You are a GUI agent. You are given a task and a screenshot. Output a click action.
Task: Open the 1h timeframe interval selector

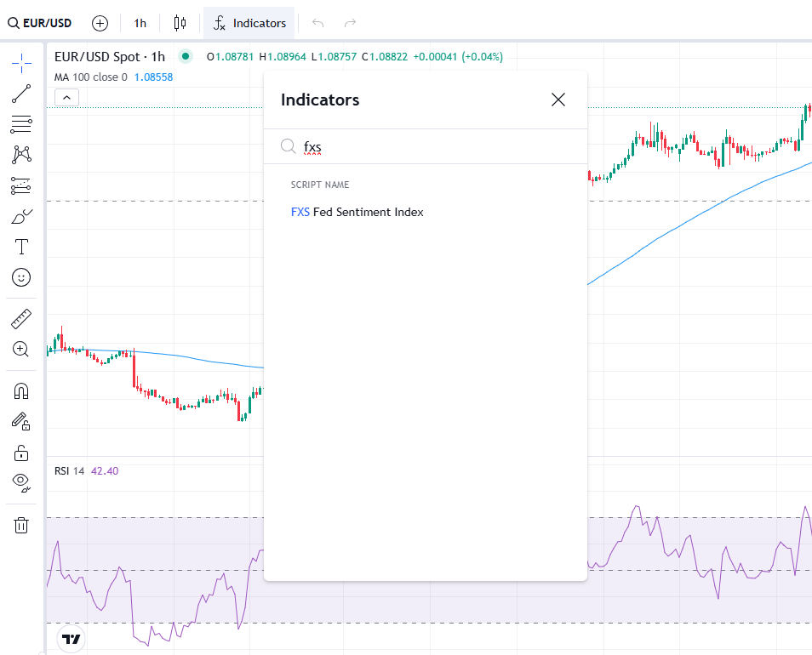pyautogui.click(x=140, y=23)
